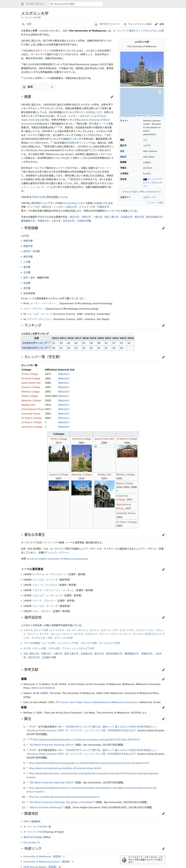The image size is (186, 868).
Task: Open the Trinity College photo thumbnail
Action: (59, 453)
